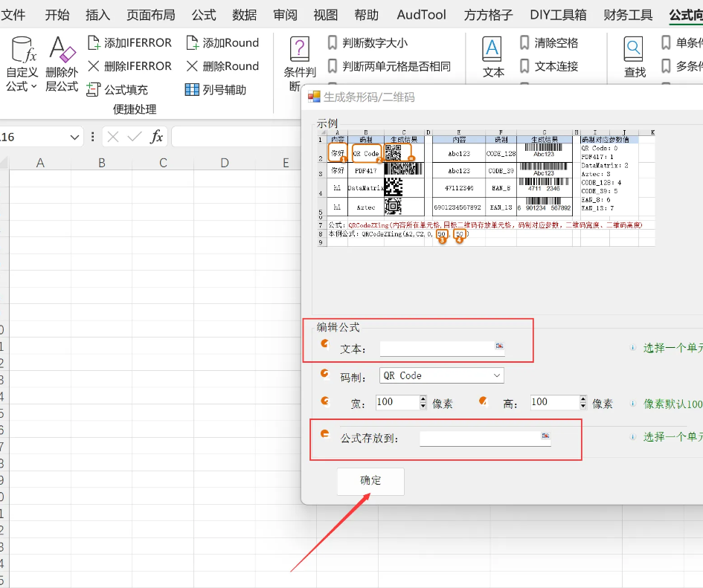Switch to the 视图 tab
Viewport: 703px width, 588px height.
326,15
